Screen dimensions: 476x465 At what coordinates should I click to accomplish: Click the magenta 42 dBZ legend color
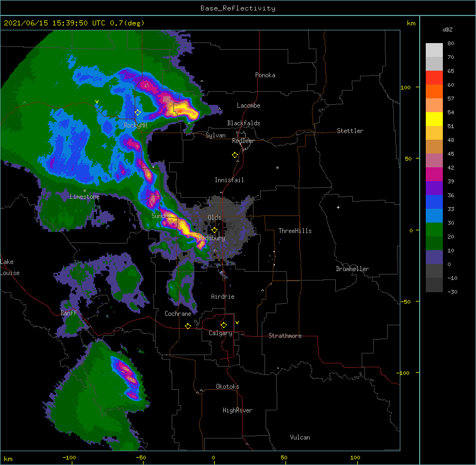coord(434,174)
